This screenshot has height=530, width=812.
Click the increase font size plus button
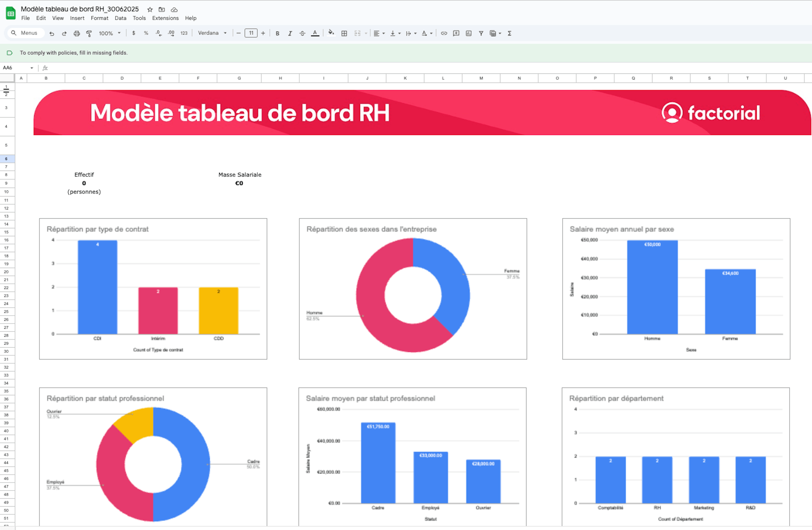[263, 33]
